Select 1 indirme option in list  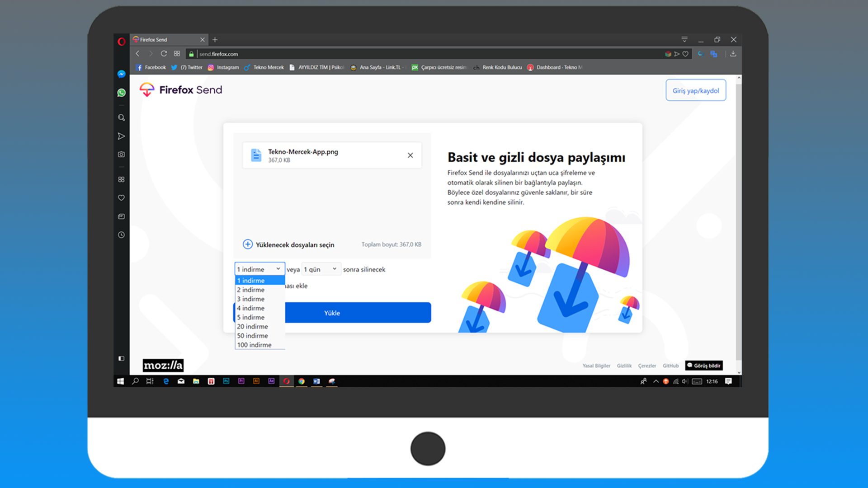coord(260,281)
